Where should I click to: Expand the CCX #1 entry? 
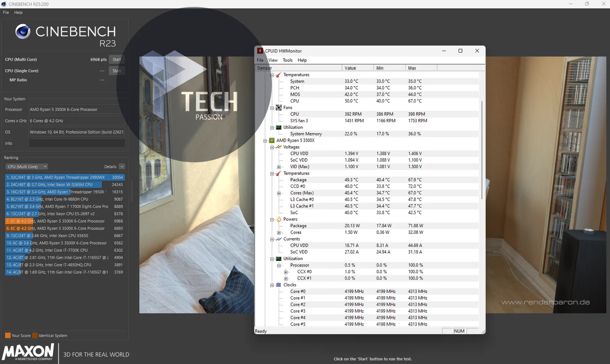pos(286,279)
